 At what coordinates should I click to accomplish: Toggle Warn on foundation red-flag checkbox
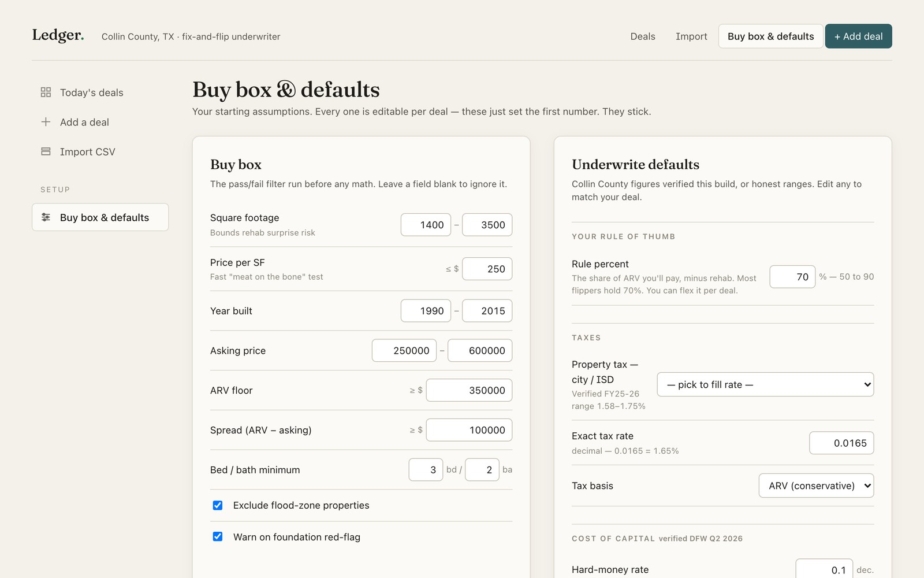pos(218,536)
